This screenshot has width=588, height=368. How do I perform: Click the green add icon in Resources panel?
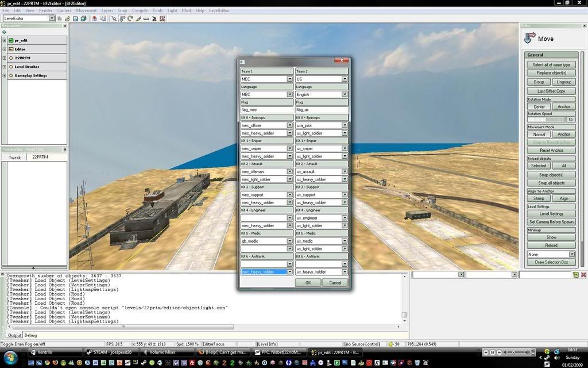[5, 32]
